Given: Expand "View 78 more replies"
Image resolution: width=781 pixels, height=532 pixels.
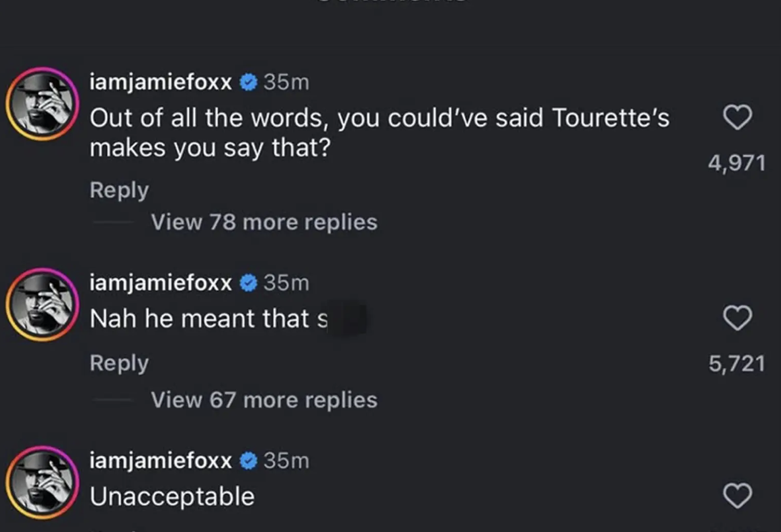Looking at the screenshot, I should (x=264, y=222).
